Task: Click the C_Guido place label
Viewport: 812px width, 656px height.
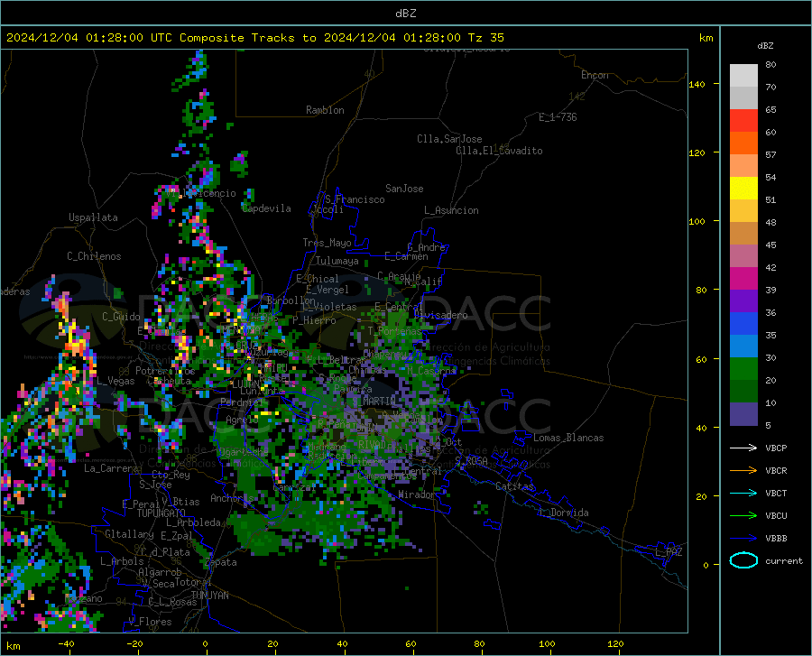Action: (x=121, y=317)
